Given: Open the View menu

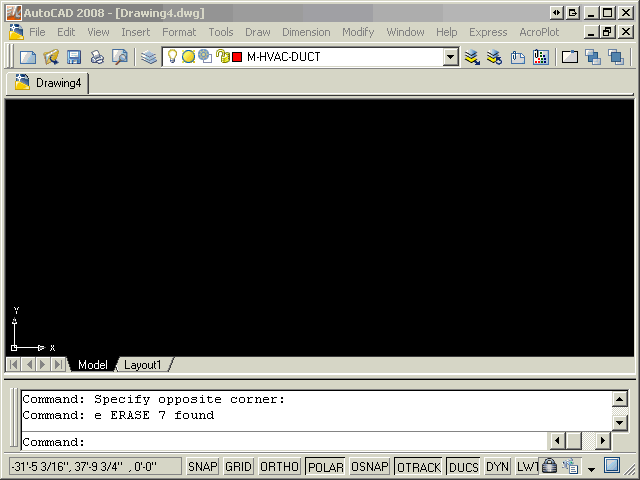Looking at the screenshot, I should [x=98, y=32].
